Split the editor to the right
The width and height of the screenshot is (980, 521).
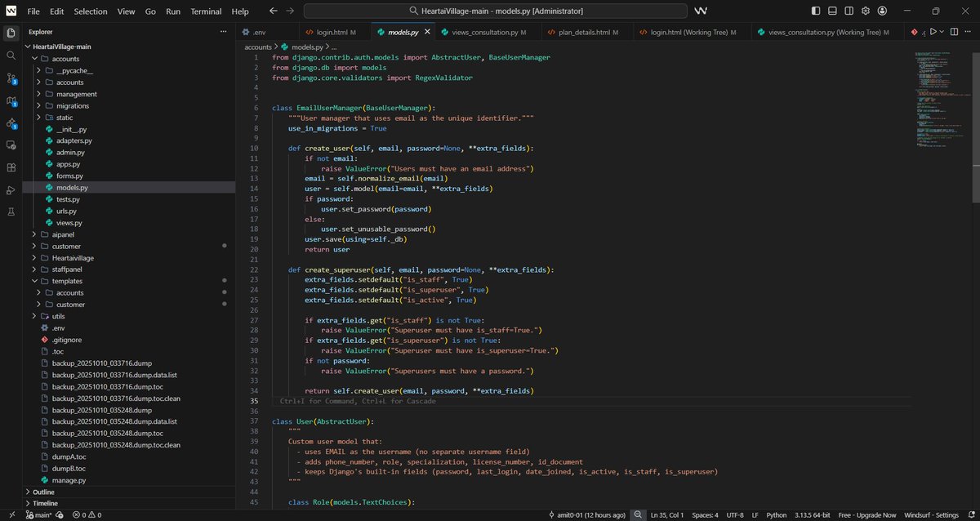pos(955,32)
